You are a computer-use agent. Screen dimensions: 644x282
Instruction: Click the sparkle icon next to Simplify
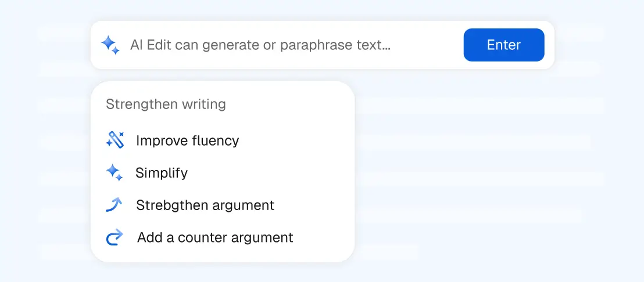pos(114,172)
